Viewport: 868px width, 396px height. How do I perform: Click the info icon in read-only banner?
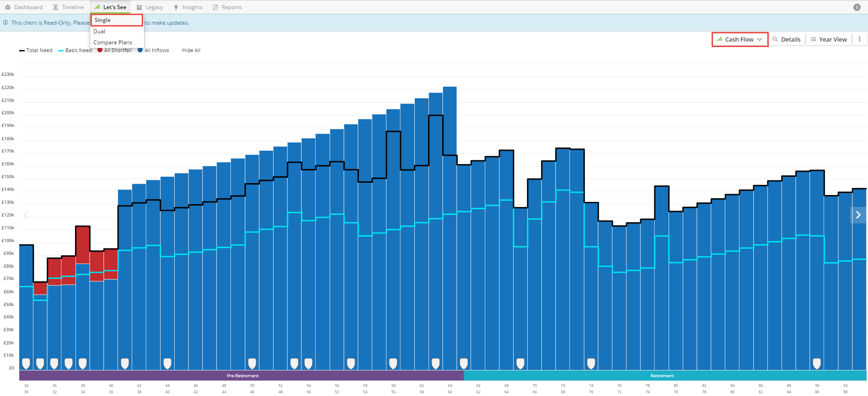click(x=5, y=22)
